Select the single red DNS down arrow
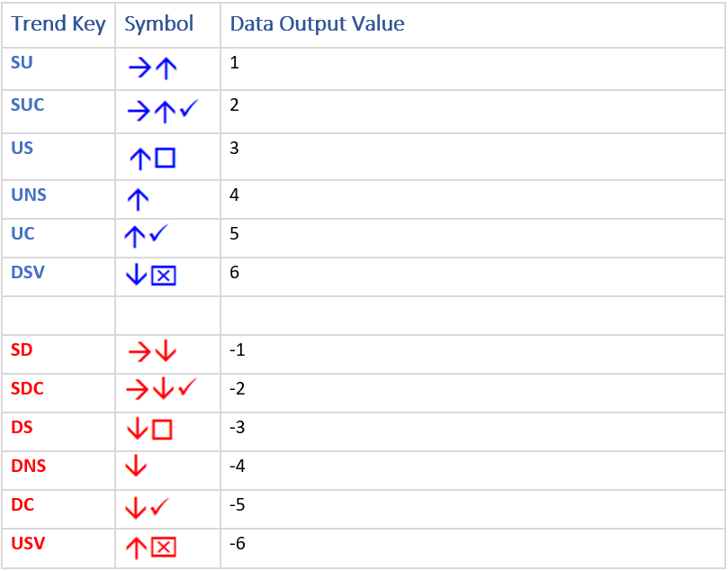The image size is (728, 571). 136,466
